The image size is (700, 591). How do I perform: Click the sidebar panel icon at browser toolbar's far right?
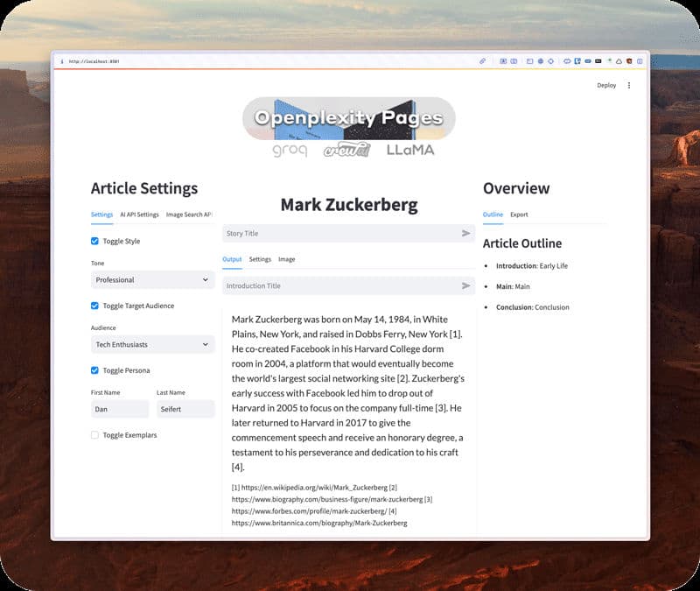tap(640, 61)
